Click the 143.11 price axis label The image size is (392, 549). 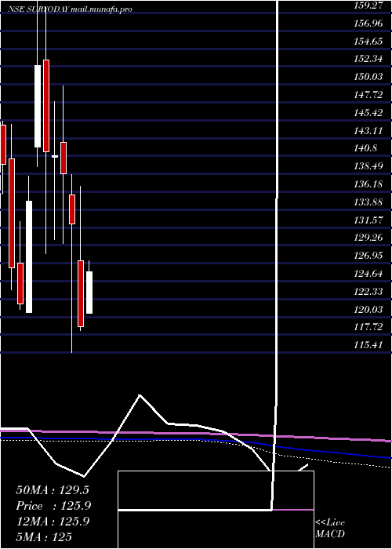pyautogui.click(x=368, y=131)
